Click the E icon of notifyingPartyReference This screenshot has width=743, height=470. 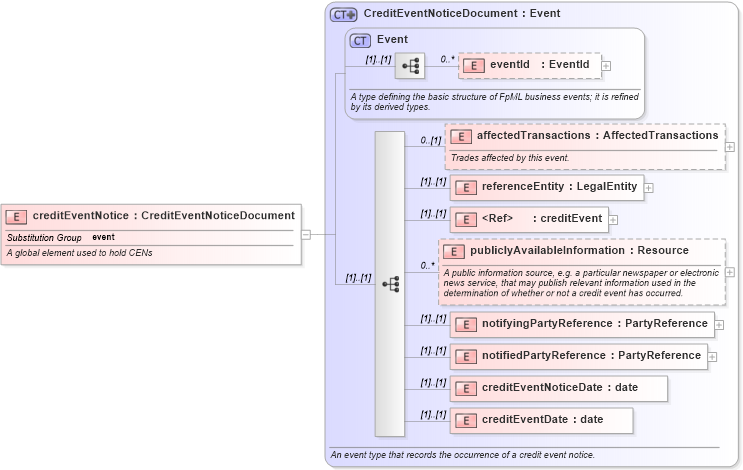466,325
